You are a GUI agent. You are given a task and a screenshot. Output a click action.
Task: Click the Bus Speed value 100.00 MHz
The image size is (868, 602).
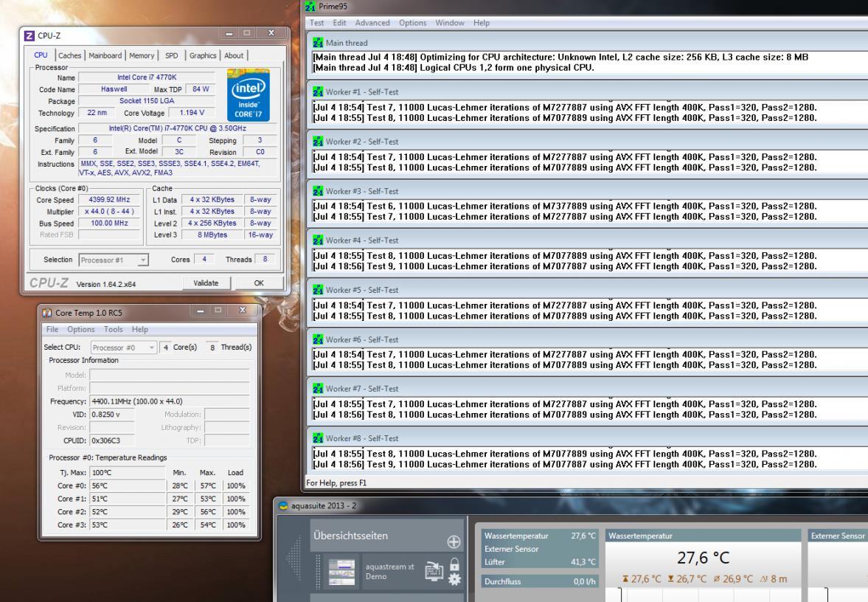(x=110, y=224)
